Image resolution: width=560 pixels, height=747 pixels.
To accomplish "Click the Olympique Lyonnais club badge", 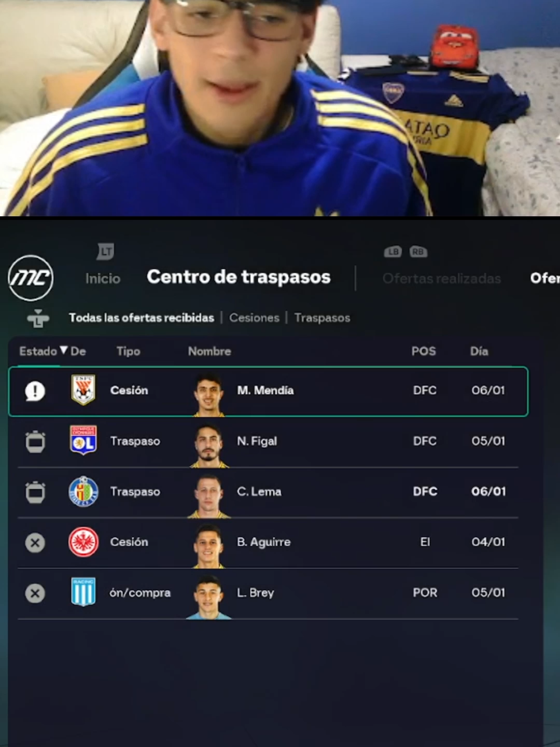I will pyautogui.click(x=83, y=440).
